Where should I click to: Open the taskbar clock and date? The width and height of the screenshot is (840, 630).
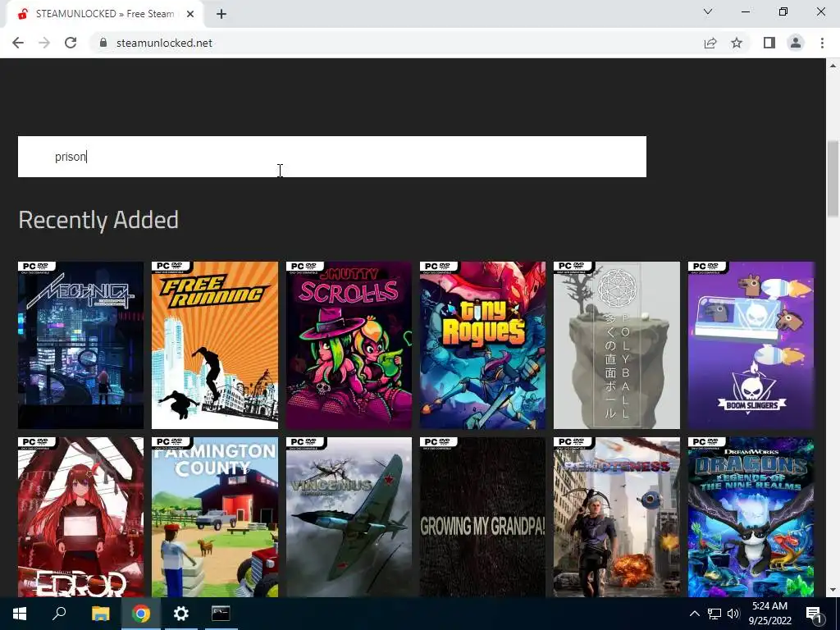[x=769, y=614]
